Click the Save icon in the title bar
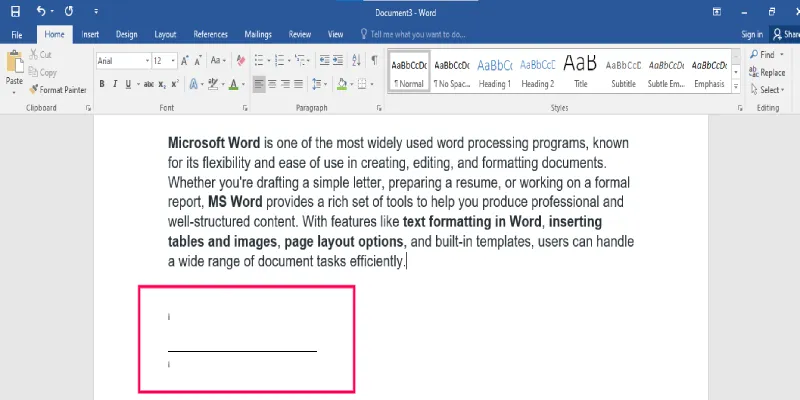800x400 pixels. [x=15, y=11]
